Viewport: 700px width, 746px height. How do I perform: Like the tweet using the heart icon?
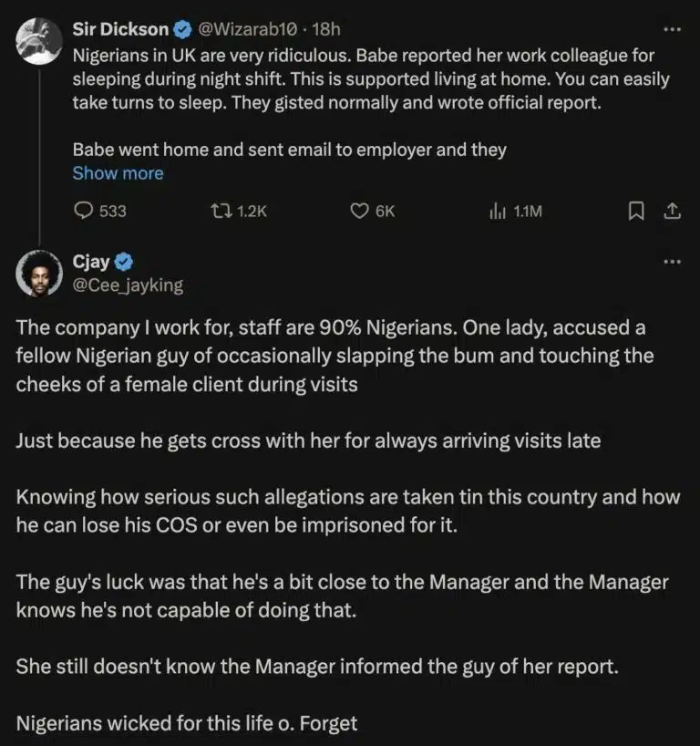click(359, 211)
